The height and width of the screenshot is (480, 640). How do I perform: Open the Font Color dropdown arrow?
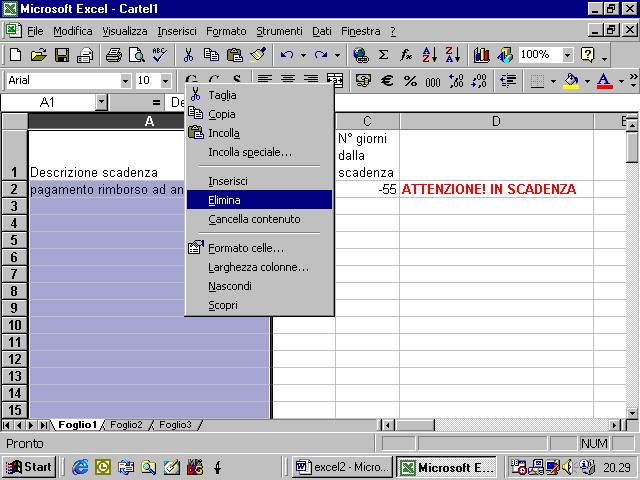pyautogui.click(x=621, y=81)
